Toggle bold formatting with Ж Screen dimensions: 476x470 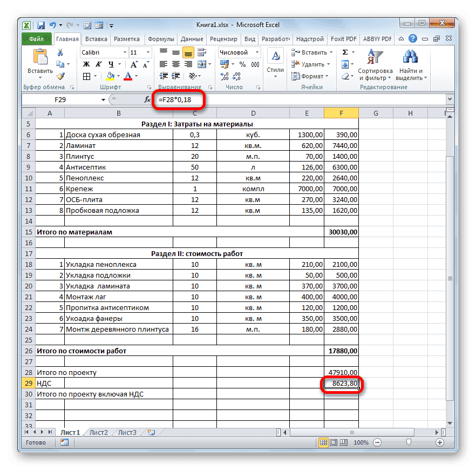86,64
